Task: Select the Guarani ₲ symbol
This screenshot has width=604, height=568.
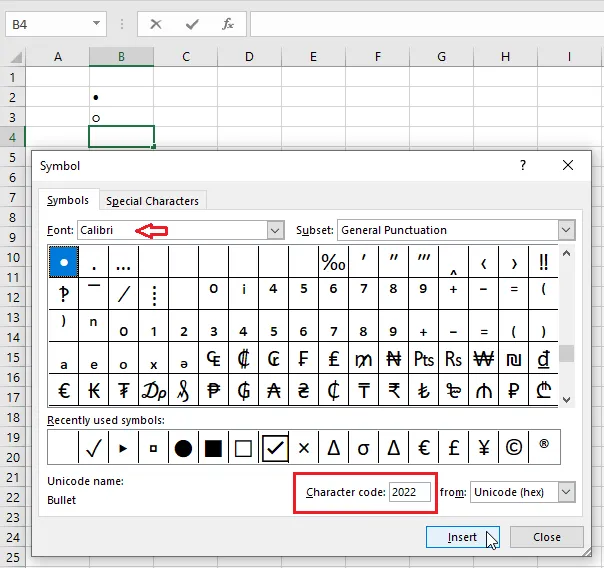Action: (243, 390)
